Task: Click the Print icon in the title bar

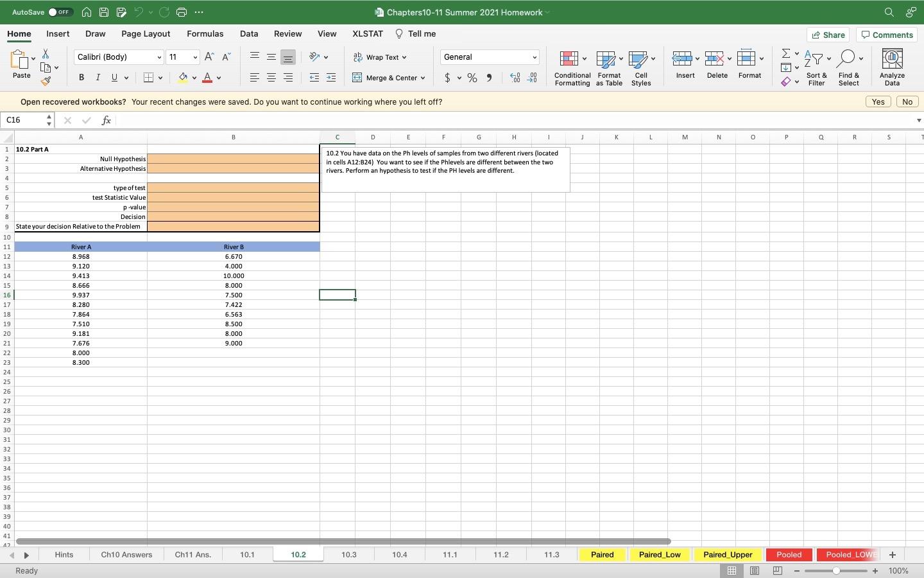Action: [x=182, y=12]
